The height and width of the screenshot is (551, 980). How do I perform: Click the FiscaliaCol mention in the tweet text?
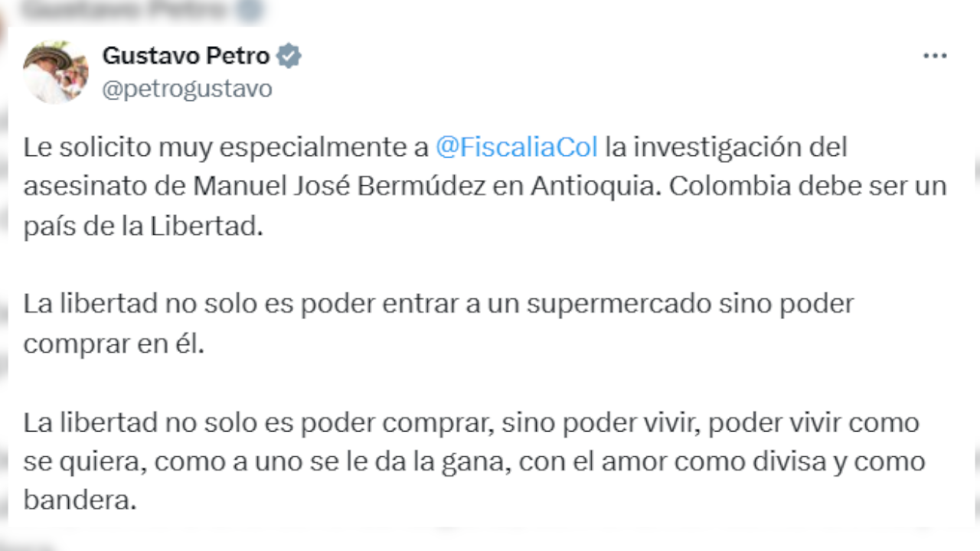518,146
